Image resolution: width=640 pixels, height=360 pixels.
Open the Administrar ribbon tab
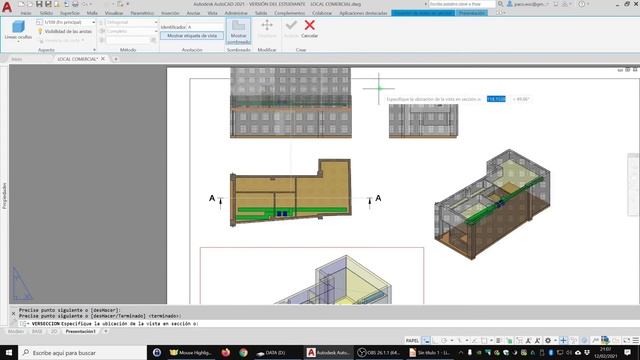click(236, 13)
